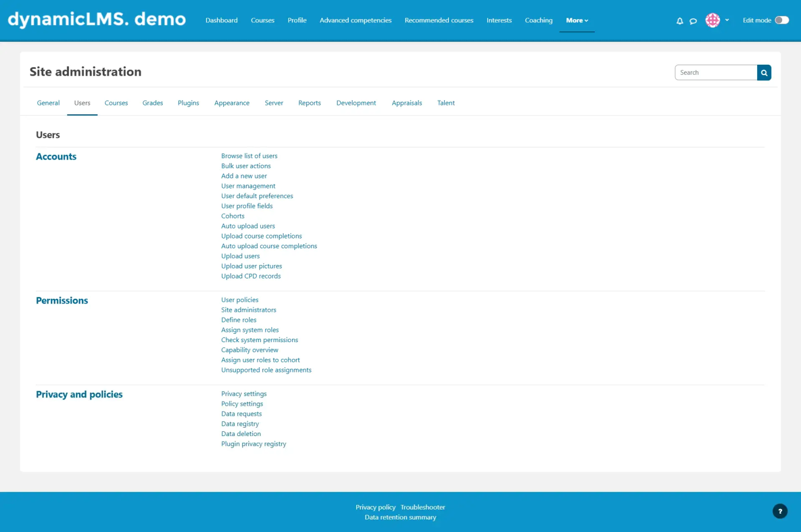Image resolution: width=801 pixels, height=532 pixels.
Task: Click Troubleshooter in the footer
Action: 423,507
